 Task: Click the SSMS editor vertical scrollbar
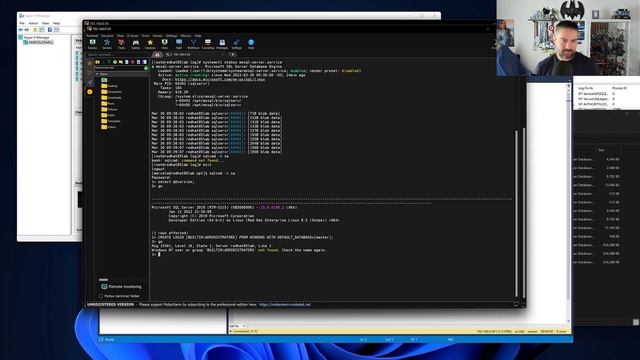pos(569,204)
